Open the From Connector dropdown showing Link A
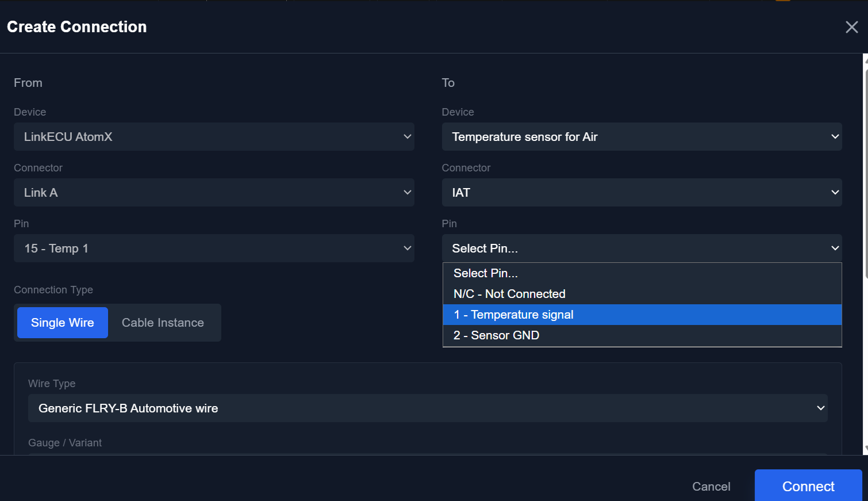The height and width of the screenshot is (501, 868). pos(214,193)
